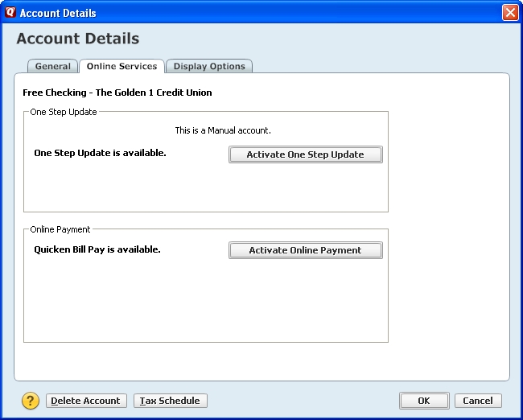Screen dimensions: 523x420
Task: Click the 'One Step Update' group label
Action: pyautogui.click(x=64, y=112)
